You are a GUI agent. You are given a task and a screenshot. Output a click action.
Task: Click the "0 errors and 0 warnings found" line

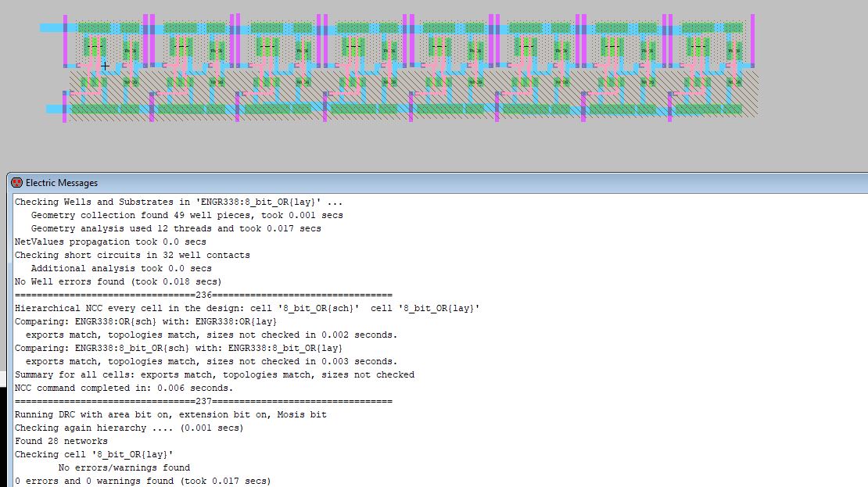tap(142, 481)
